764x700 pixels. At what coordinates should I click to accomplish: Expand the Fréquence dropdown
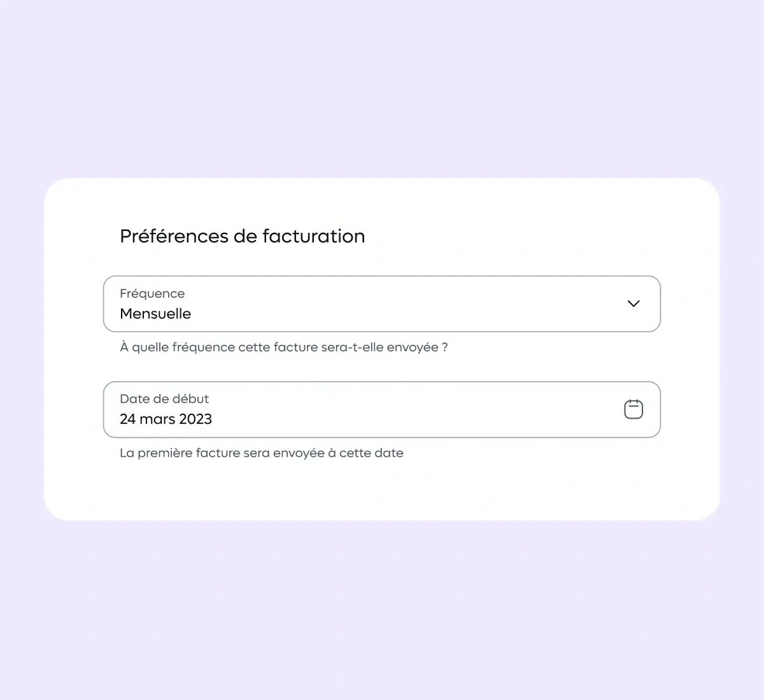pyautogui.click(x=382, y=304)
